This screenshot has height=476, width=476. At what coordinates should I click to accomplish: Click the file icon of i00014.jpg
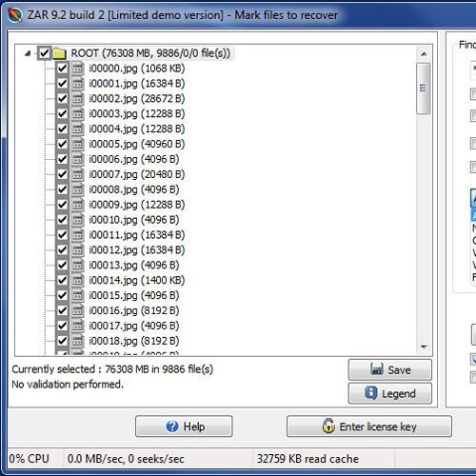pyautogui.click(x=77, y=280)
